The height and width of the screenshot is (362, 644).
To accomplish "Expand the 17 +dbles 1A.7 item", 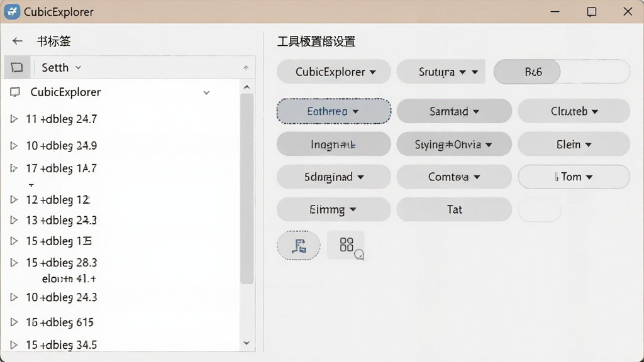I will pos(14,168).
